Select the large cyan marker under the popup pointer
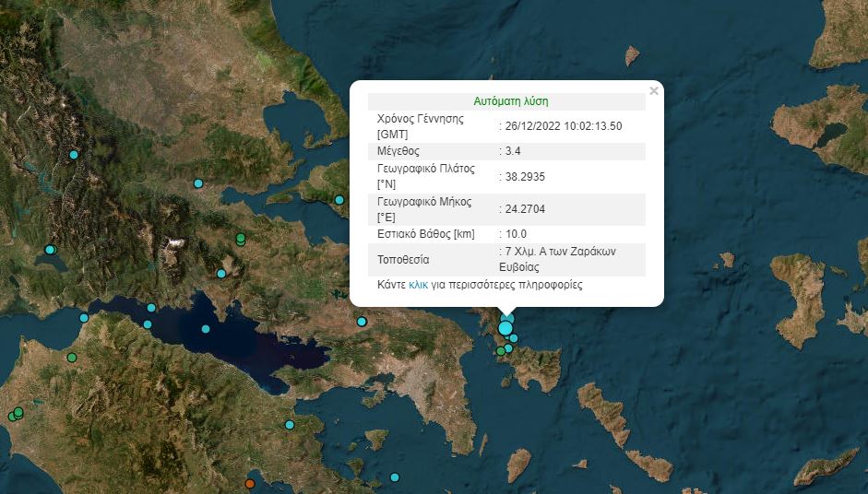Image resolution: width=868 pixels, height=494 pixels. point(505,329)
